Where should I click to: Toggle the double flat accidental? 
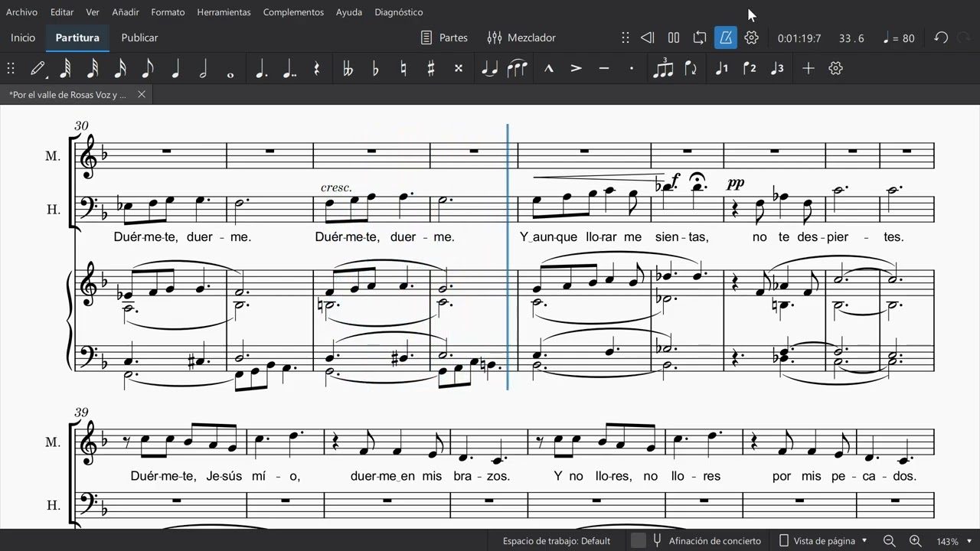point(348,68)
